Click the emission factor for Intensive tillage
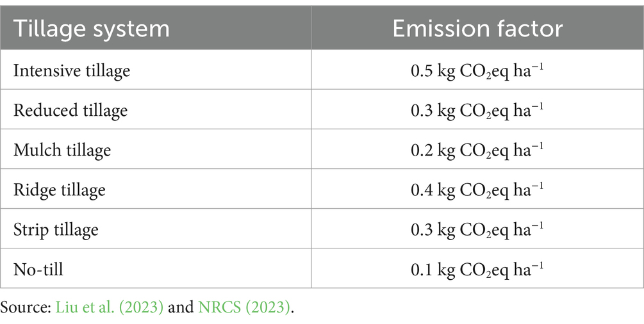 (477, 70)
